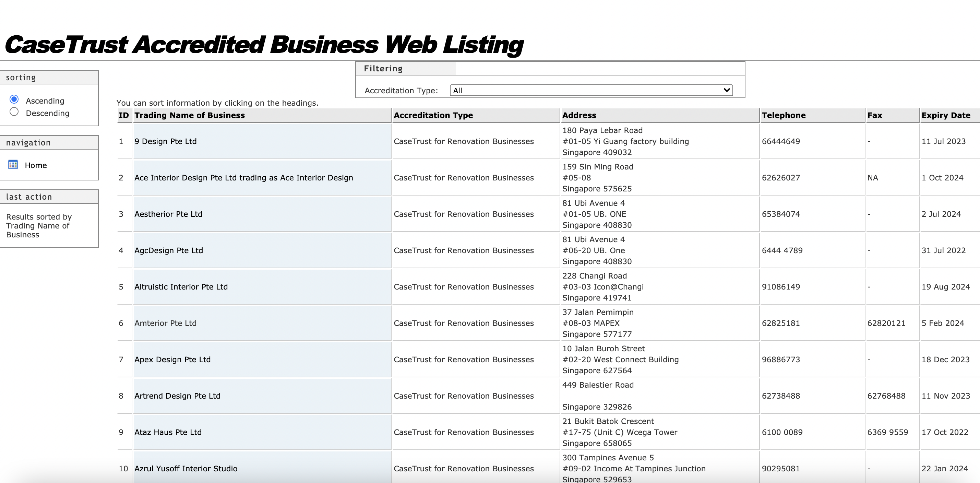Open the Artrend Design Pte Ltd entry
Image resolution: width=980 pixels, height=483 pixels.
pos(177,396)
